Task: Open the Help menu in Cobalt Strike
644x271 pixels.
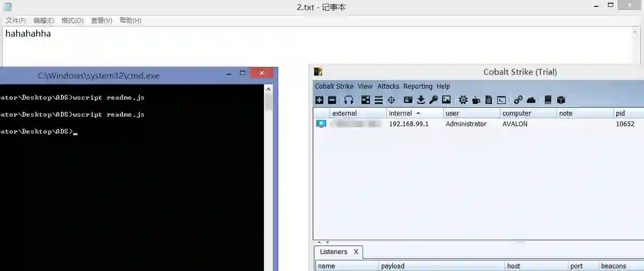Action: tap(443, 86)
